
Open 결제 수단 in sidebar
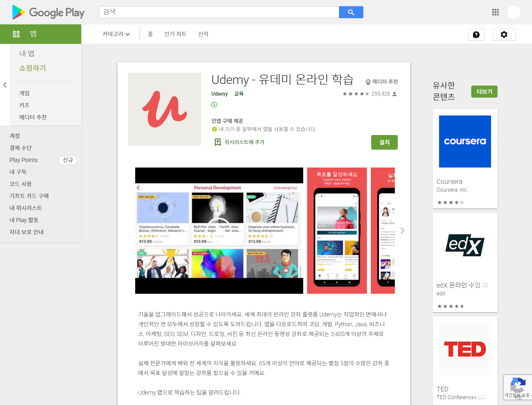point(20,148)
